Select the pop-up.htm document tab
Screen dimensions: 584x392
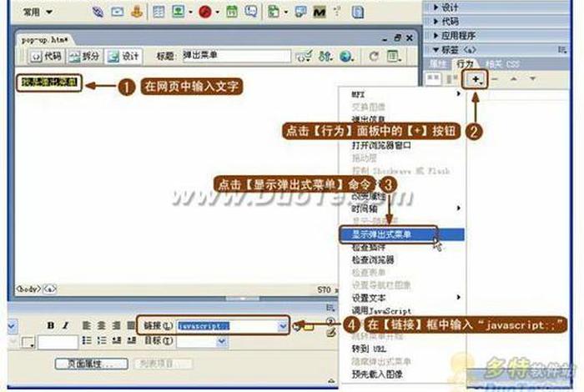tap(45, 39)
